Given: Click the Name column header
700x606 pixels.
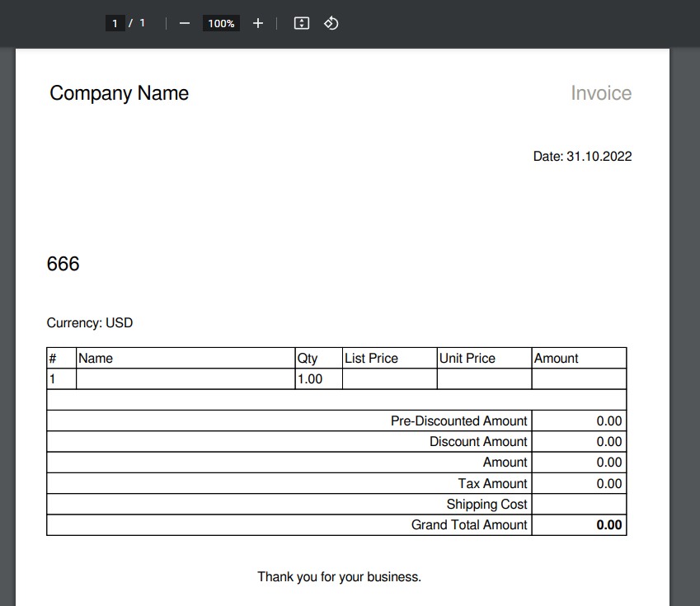Looking at the screenshot, I should [x=96, y=359].
